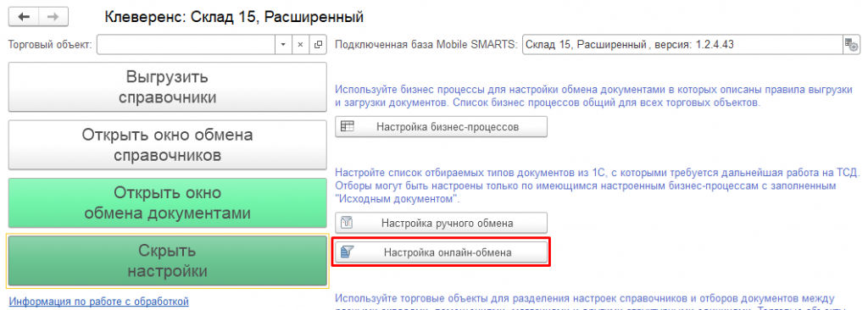Screen dimensions: 868x310
Task: Click Открыть окно обмена справочников button
Action: point(167,145)
